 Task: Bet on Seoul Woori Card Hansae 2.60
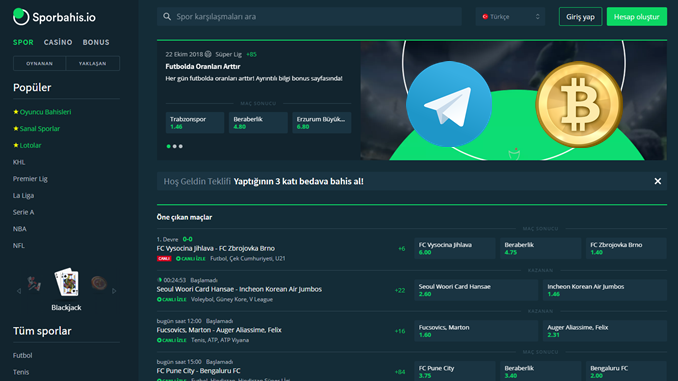point(476,290)
